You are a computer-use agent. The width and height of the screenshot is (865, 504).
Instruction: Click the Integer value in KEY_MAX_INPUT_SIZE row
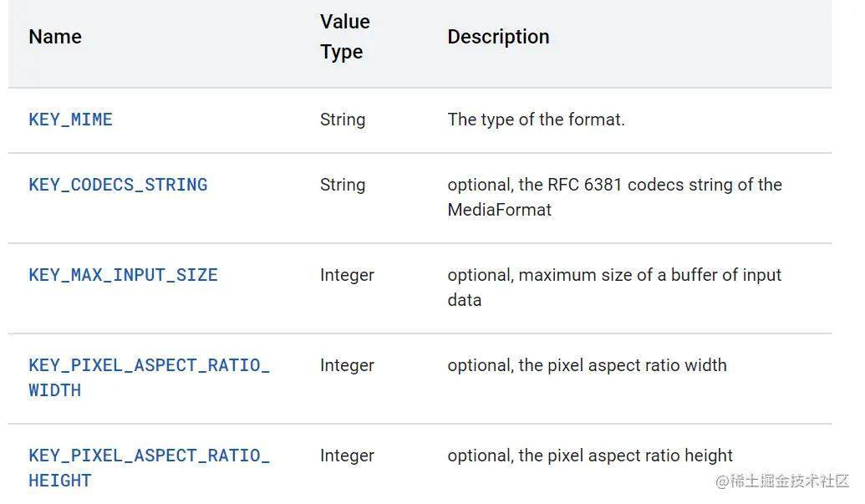[x=347, y=275]
